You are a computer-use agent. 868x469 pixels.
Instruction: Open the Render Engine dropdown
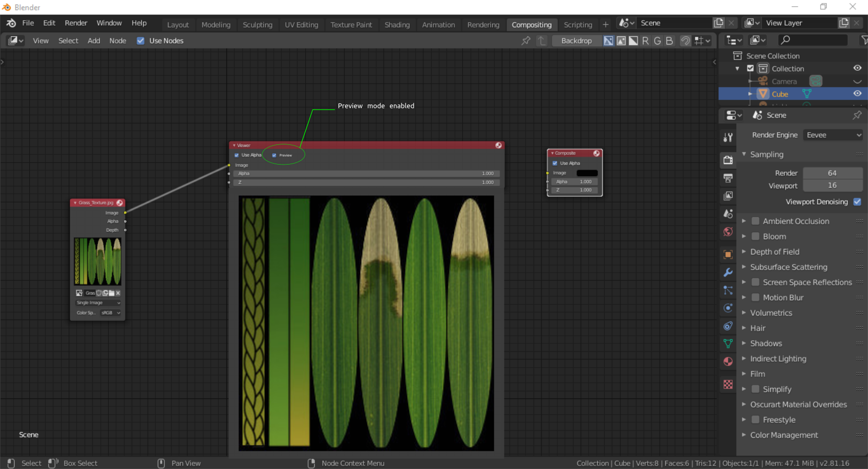point(833,135)
